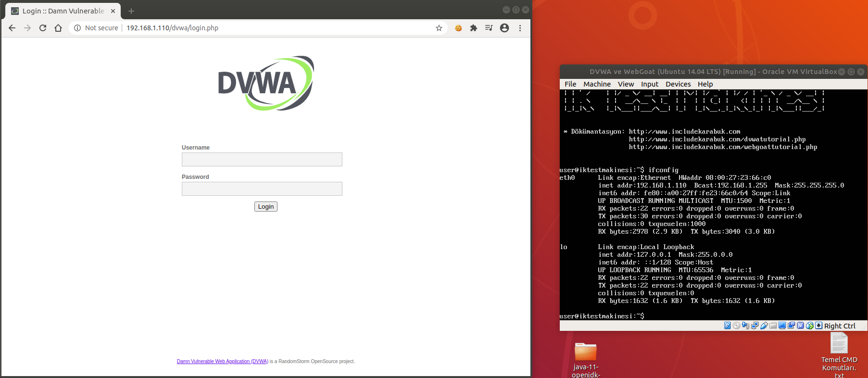Click the Username field label
Viewport: 868px width, 378px height.
(x=196, y=148)
